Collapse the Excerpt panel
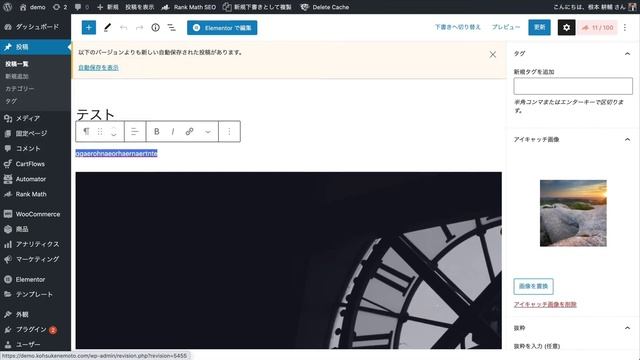The width and height of the screenshot is (640, 360). [x=627, y=328]
